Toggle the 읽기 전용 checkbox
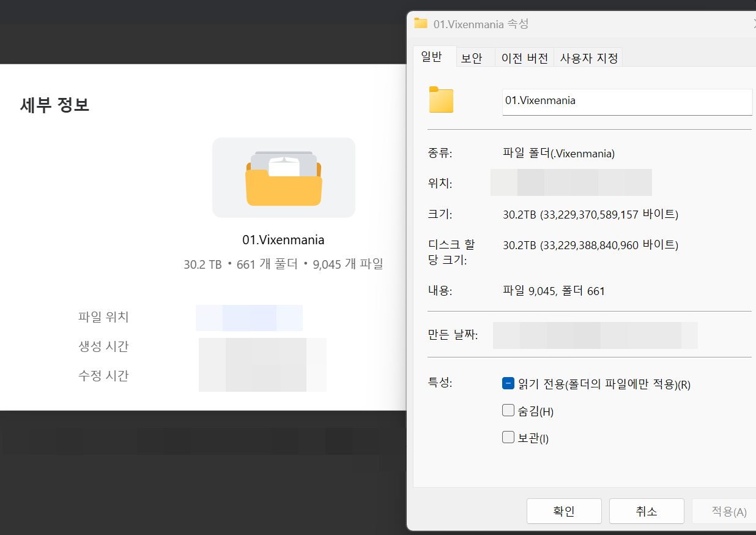 [508, 384]
